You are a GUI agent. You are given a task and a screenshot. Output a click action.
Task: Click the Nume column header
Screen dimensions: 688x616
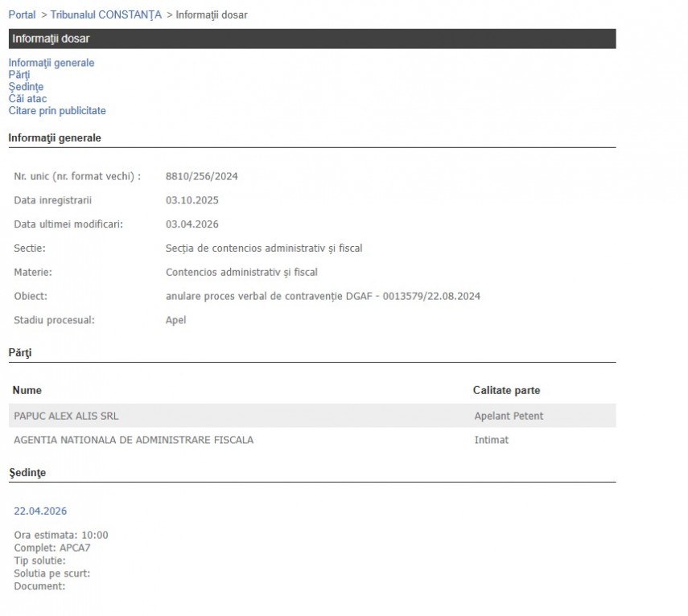coord(27,390)
